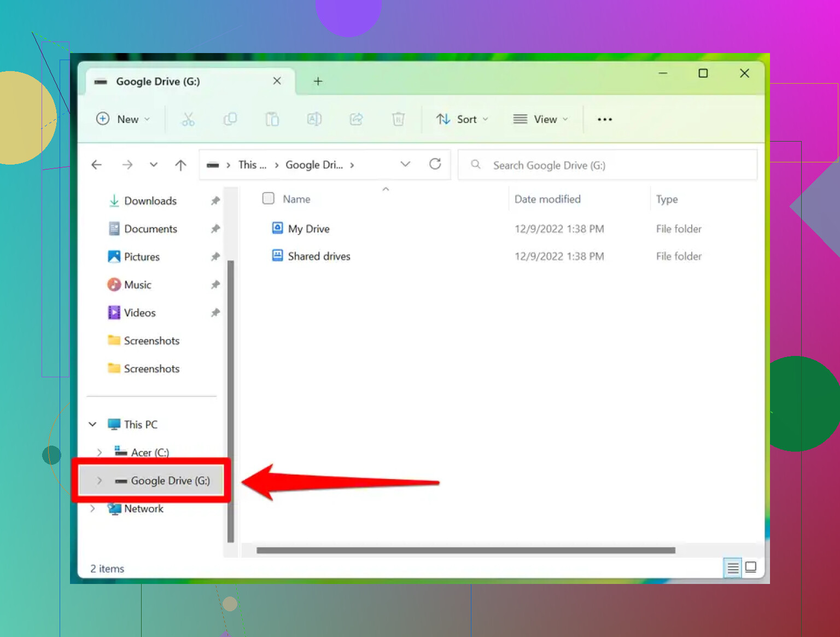Close the Google Drive (G:) tab
840x637 pixels.
(277, 81)
